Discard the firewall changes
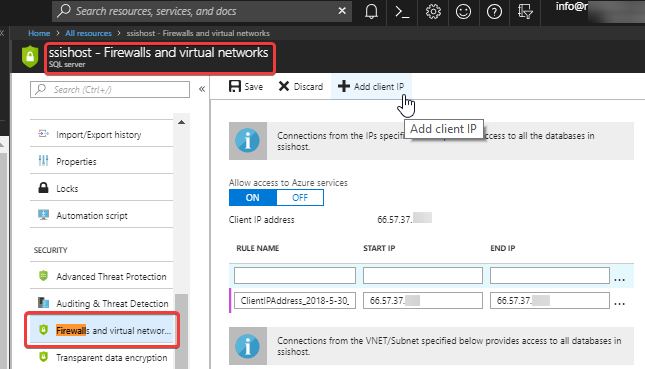 pos(301,86)
